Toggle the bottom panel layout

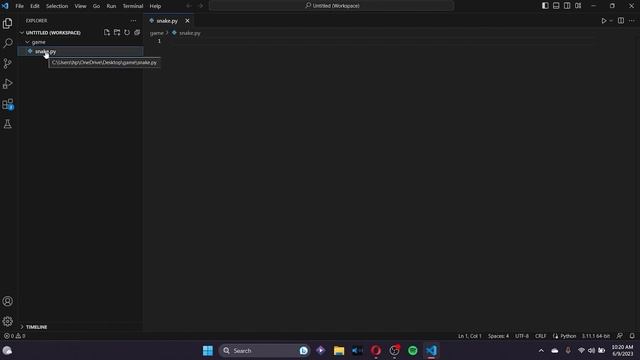pyautogui.click(x=556, y=6)
